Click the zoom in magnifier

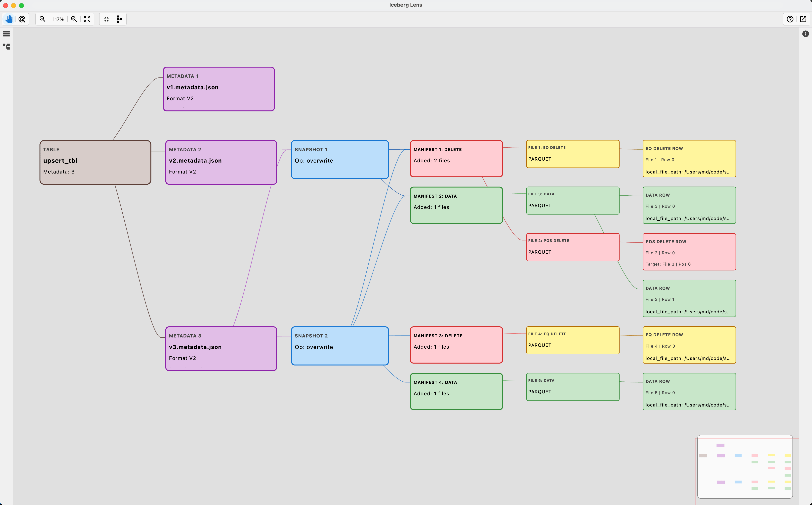pyautogui.click(x=74, y=19)
